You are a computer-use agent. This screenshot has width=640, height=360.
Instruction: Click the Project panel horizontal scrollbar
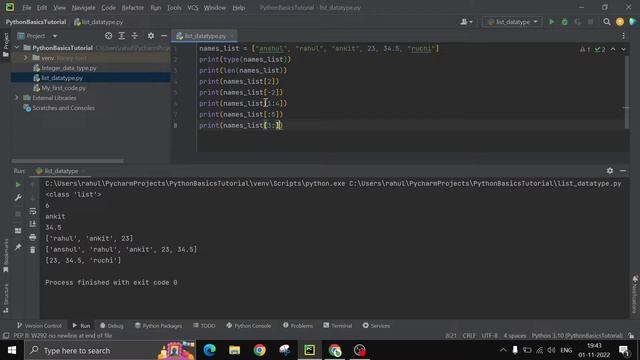pyautogui.click(x=67, y=161)
